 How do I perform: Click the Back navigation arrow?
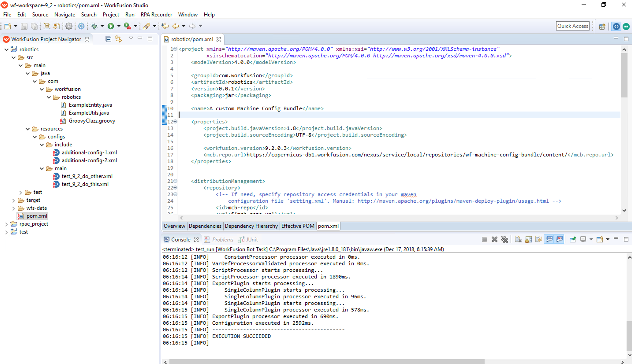point(176,26)
